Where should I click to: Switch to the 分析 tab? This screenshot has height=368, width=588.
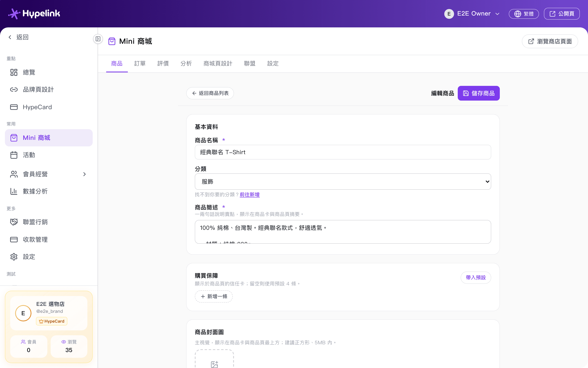[186, 64]
